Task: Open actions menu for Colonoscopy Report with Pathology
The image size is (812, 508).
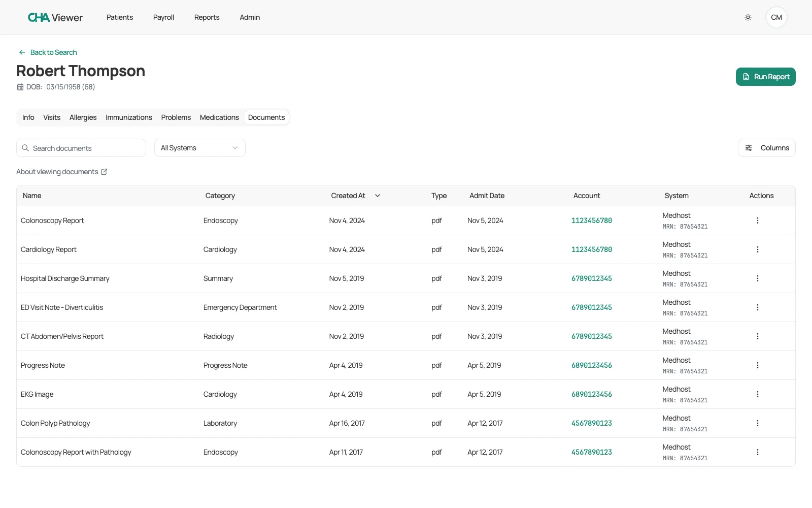Action: [758, 452]
